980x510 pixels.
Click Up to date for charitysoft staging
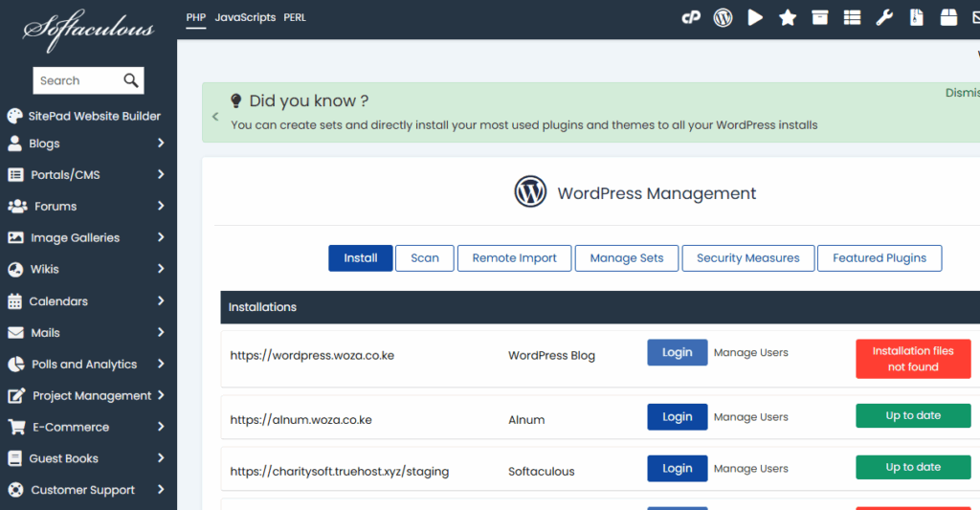[913, 467]
